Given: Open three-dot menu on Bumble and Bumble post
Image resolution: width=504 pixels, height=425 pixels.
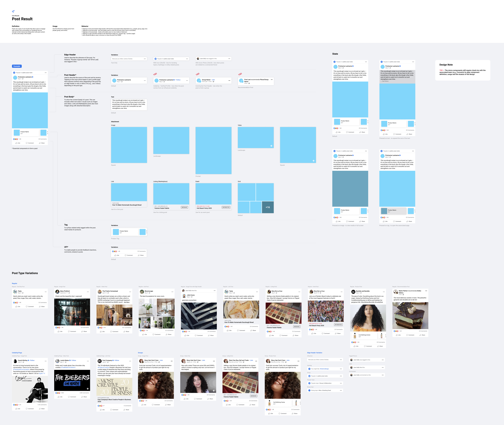Looking at the screenshot, I should pyautogui.click(x=384, y=292).
